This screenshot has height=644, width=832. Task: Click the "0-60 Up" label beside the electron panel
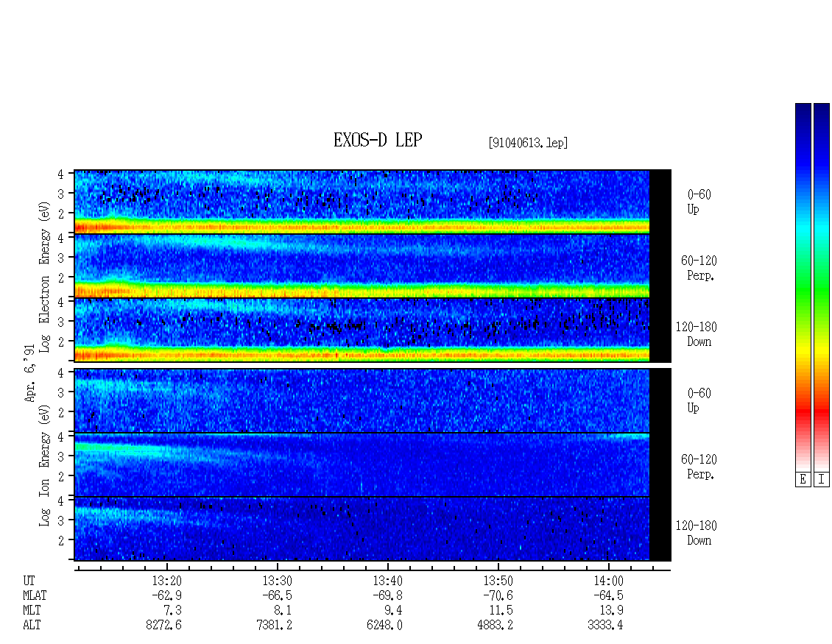click(x=699, y=202)
